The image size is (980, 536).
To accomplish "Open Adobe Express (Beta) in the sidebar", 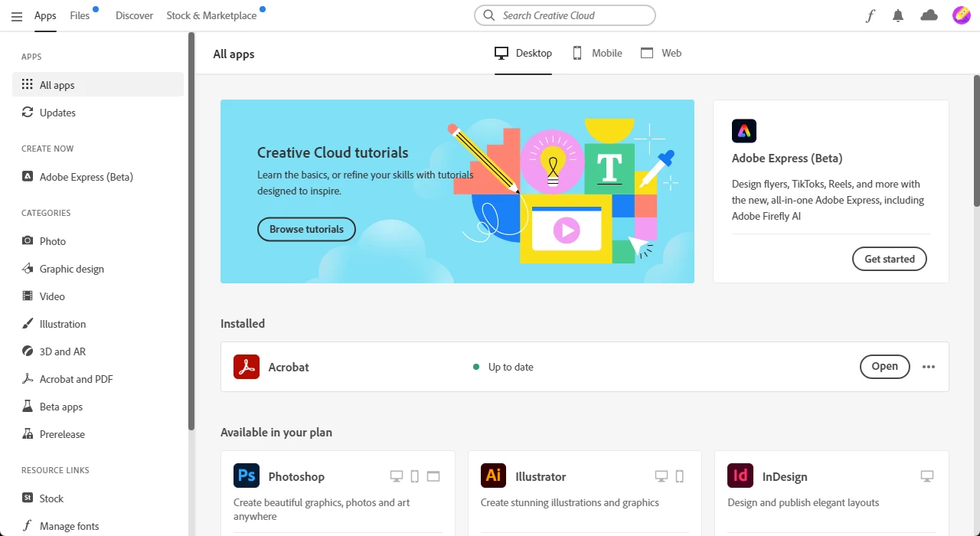I will [98, 177].
